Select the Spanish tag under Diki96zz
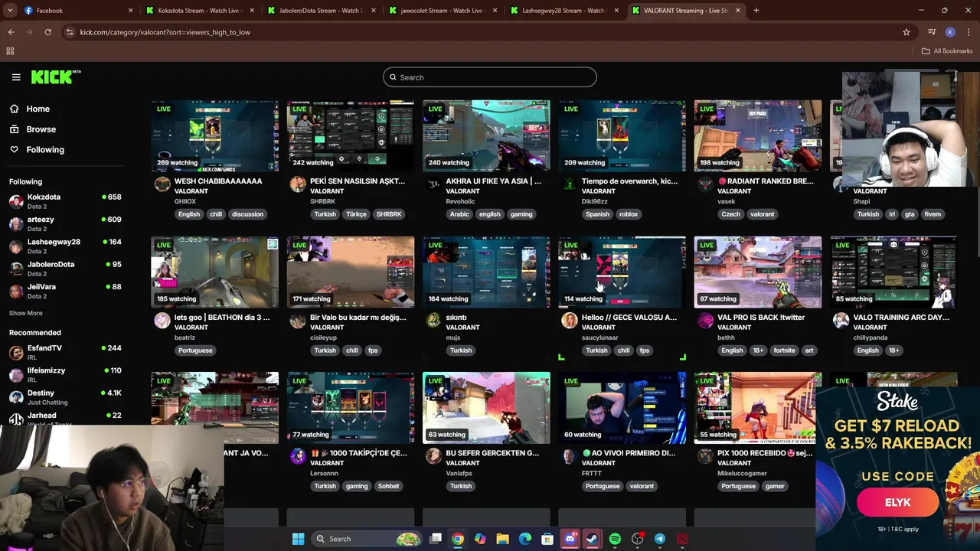This screenshot has height=551, width=980. coord(597,214)
